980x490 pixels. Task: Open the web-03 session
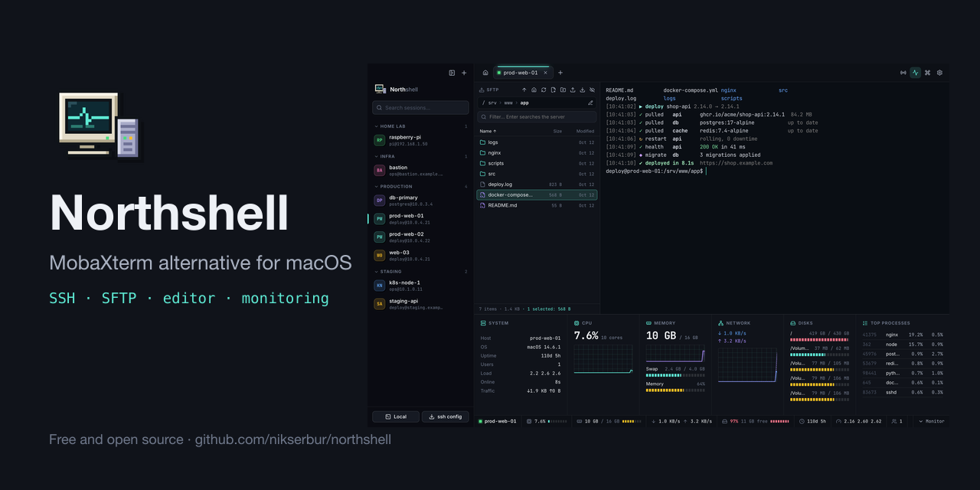point(420,255)
